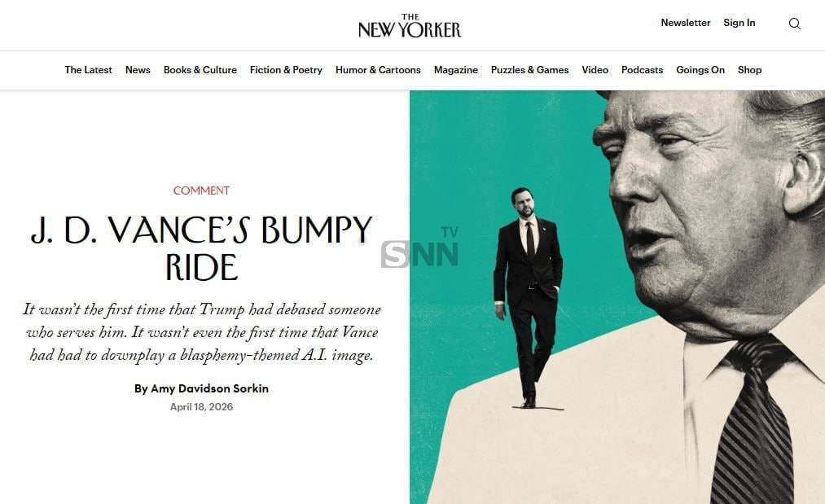Select Fiction & Poetry in navigation

tap(286, 70)
